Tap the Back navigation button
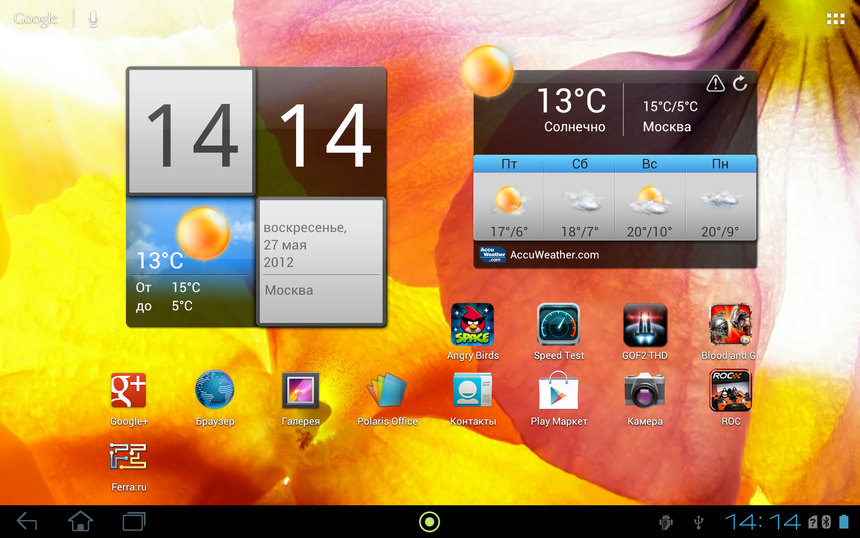Viewport: 860px width, 538px height. click(27, 522)
